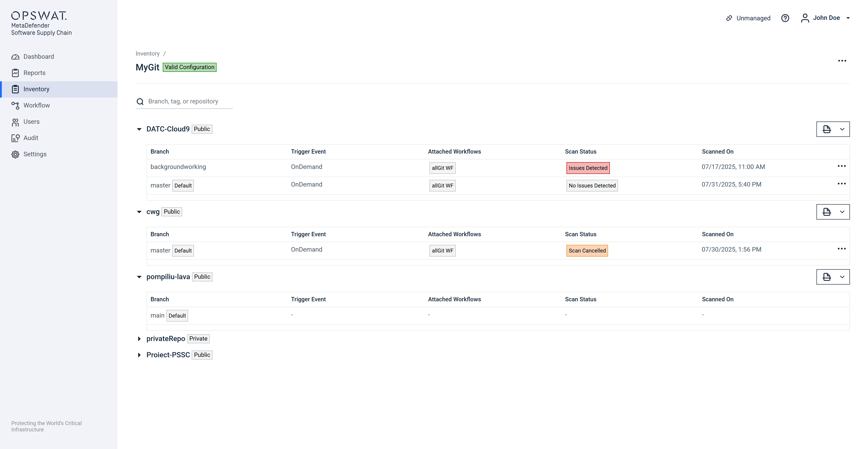Open the cwg scan dropdown chevron
The width and height of the screenshot is (868, 449).
(842, 212)
